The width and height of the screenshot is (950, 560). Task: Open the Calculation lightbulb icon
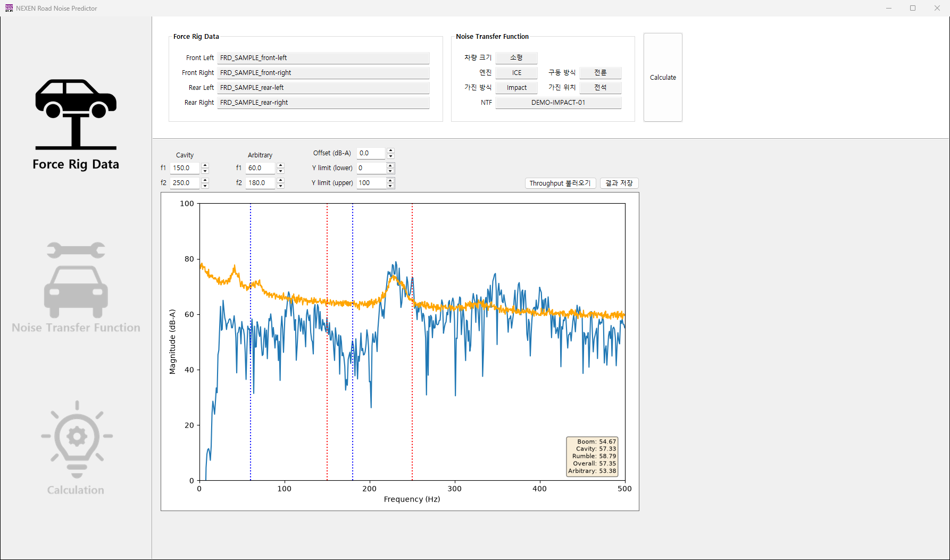[77, 439]
